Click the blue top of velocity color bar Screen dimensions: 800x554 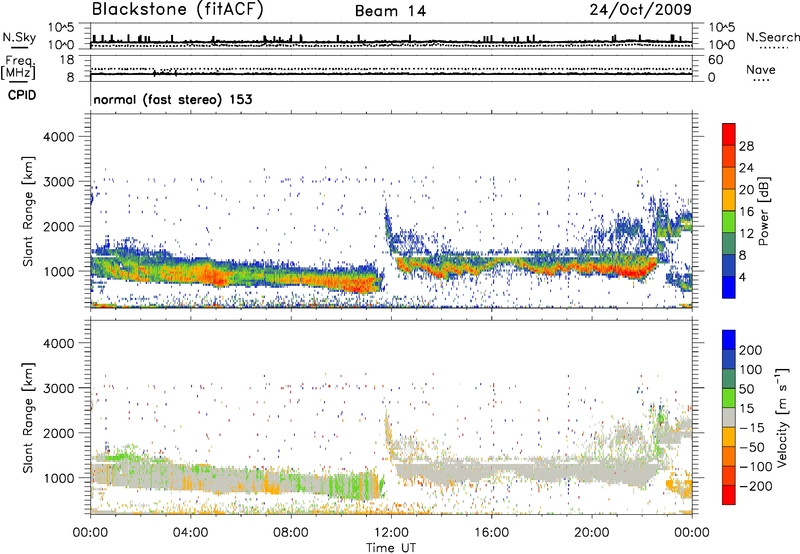729,340
